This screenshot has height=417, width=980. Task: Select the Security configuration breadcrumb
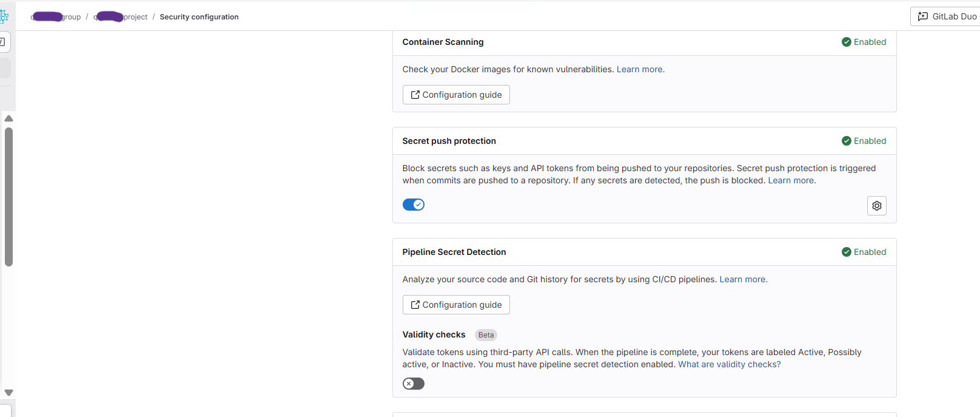point(199,17)
